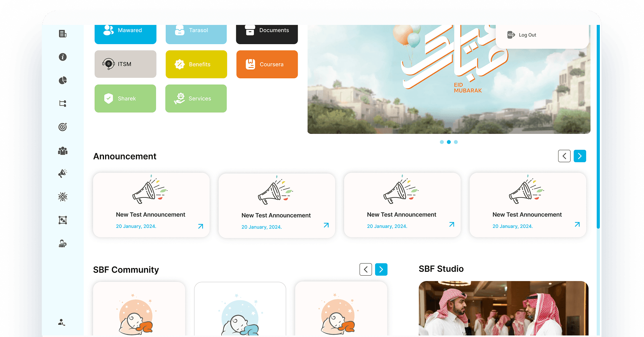Open the Coursera tile
Screen dimensions: 644x337
pyautogui.click(x=267, y=64)
